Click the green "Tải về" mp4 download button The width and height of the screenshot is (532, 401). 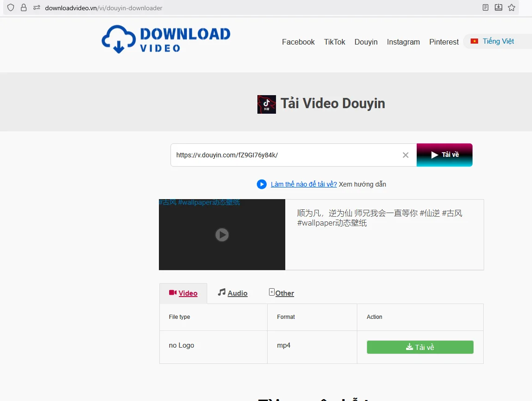pyautogui.click(x=420, y=347)
